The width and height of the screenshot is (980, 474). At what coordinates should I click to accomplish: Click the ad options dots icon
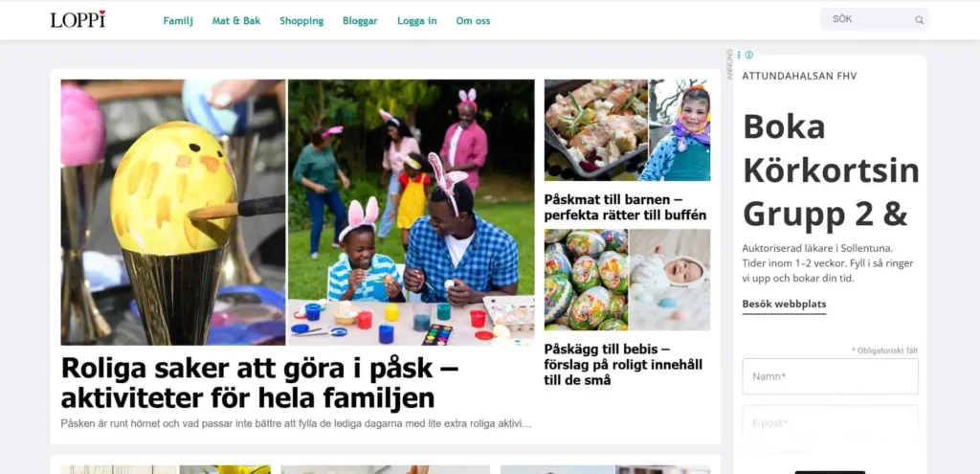(739, 55)
